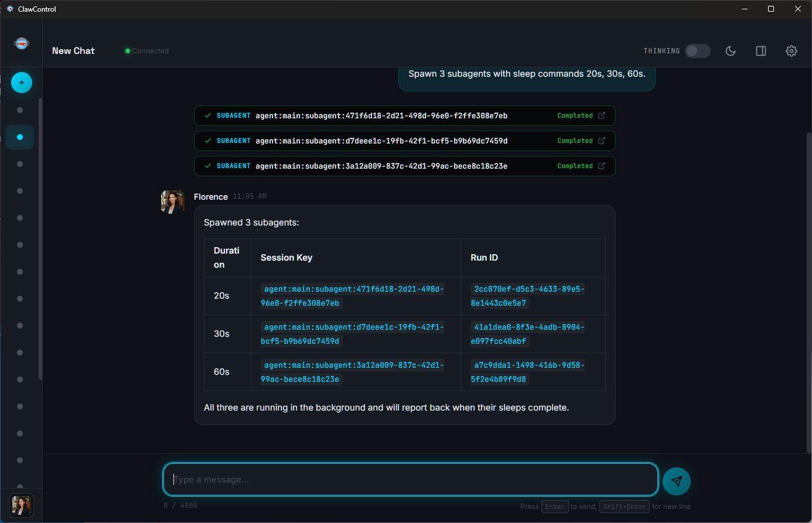Select the active chat dot in the sidebar
The width and height of the screenshot is (812, 523).
[19, 136]
